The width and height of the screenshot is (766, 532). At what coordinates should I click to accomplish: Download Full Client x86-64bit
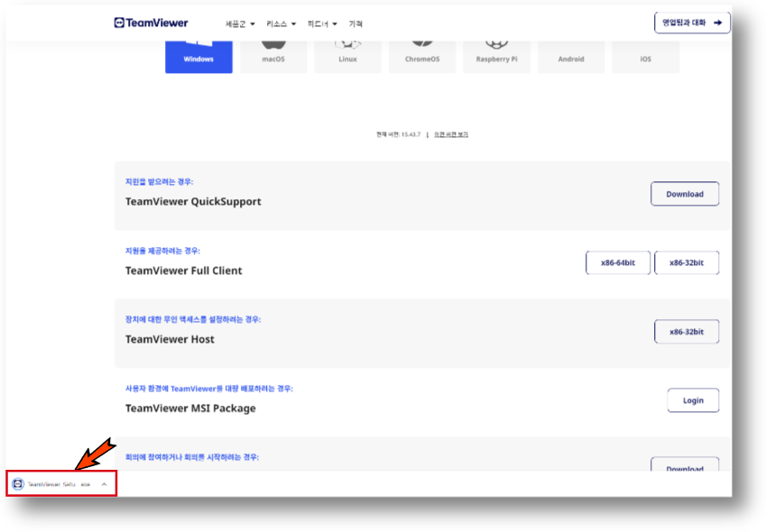(618, 262)
